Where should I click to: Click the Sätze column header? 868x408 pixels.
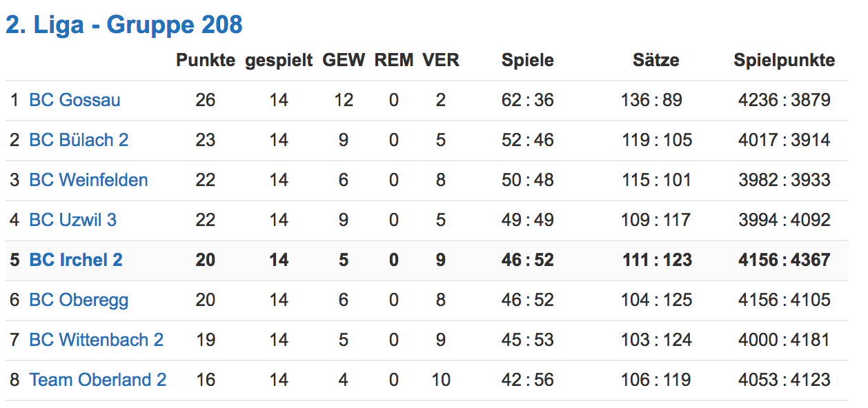[656, 60]
